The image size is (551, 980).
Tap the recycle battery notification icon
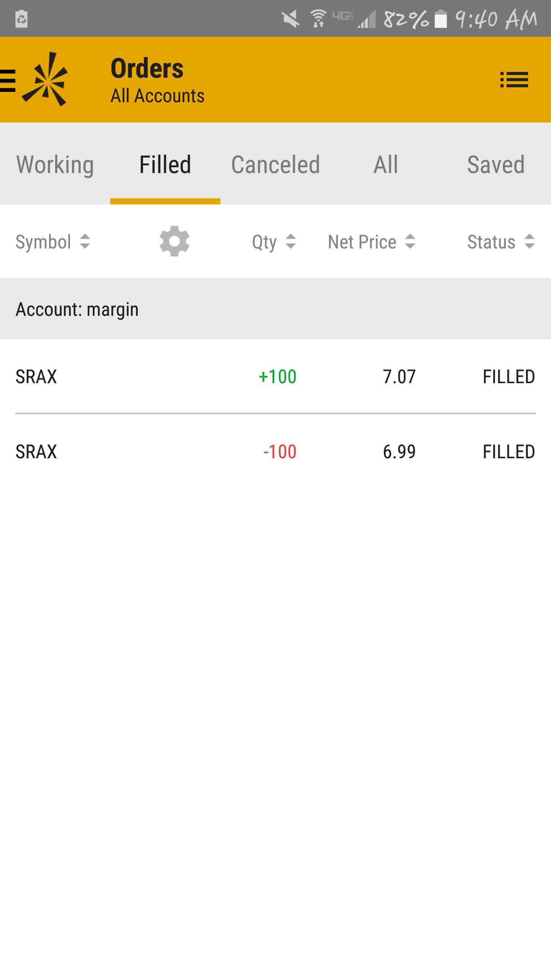point(21,19)
